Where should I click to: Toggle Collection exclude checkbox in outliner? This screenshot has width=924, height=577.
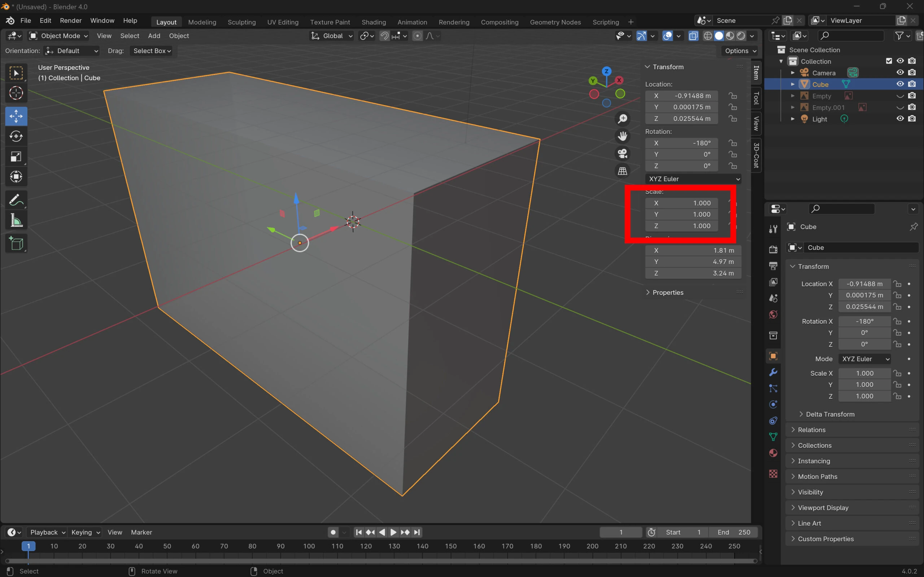click(x=889, y=61)
